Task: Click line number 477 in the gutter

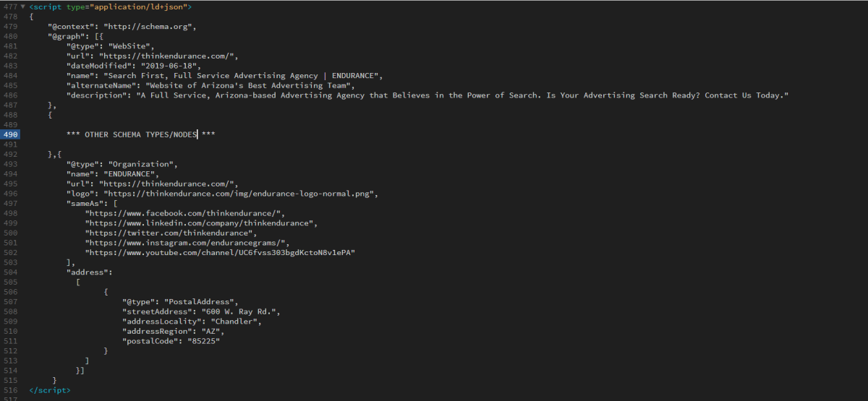Action: coord(10,7)
